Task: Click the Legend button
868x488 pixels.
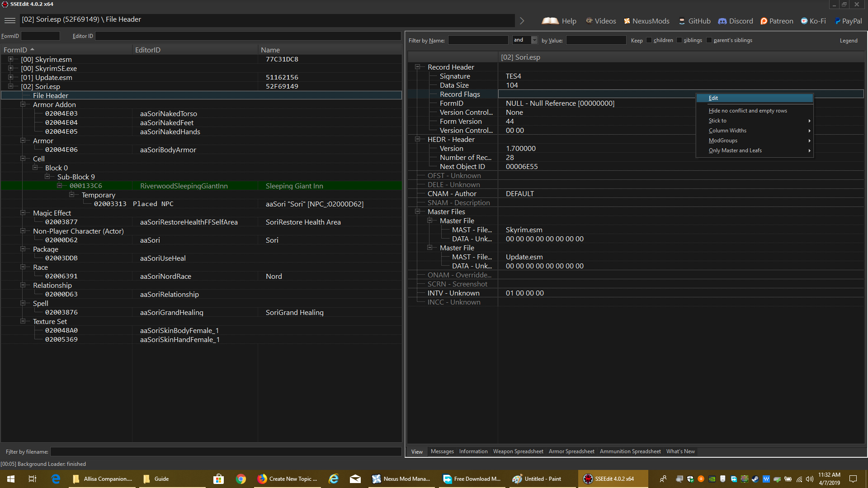Action: (849, 41)
